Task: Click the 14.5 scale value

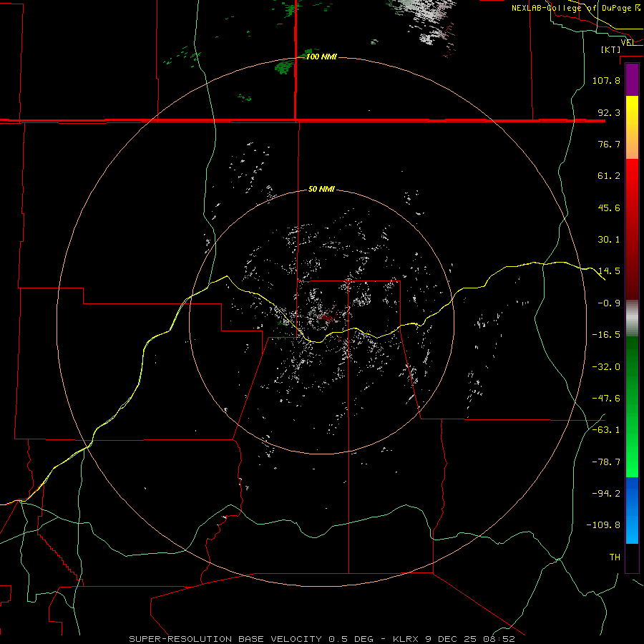Action: tap(609, 271)
